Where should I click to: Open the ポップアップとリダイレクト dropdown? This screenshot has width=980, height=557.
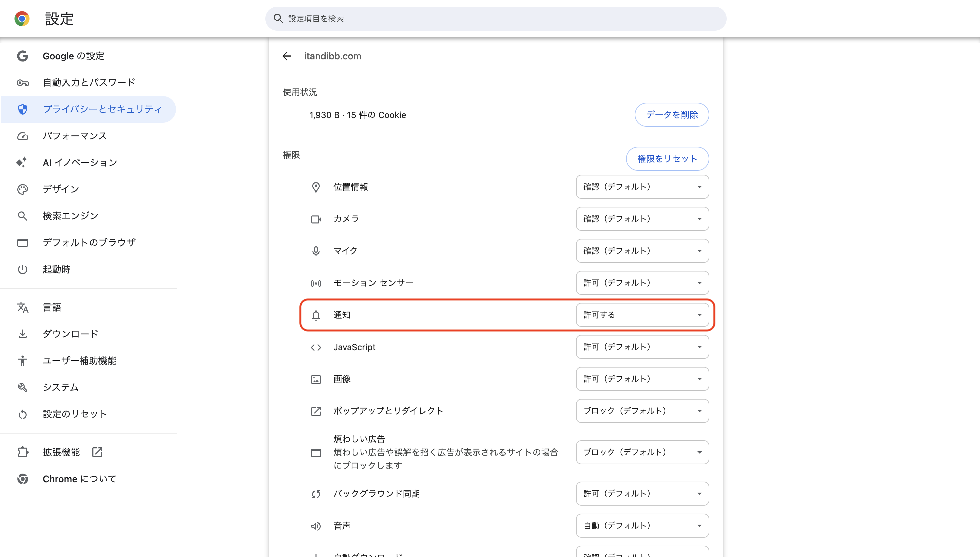tap(642, 411)
